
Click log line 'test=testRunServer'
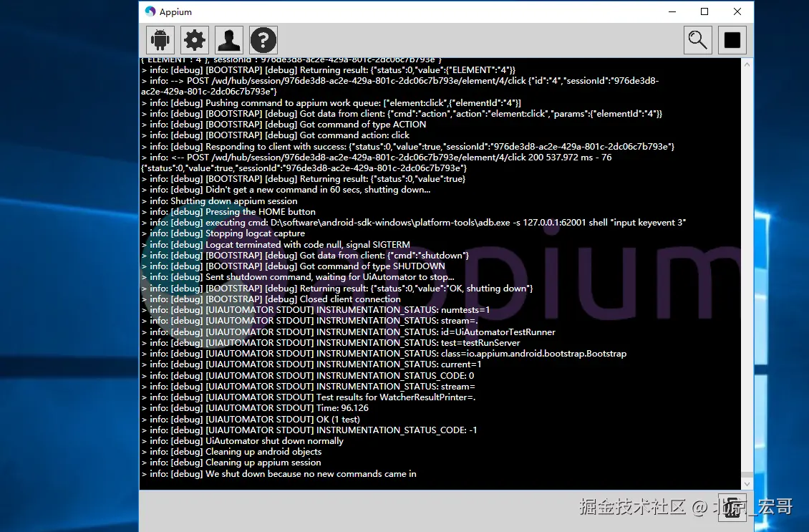(331, 343)
